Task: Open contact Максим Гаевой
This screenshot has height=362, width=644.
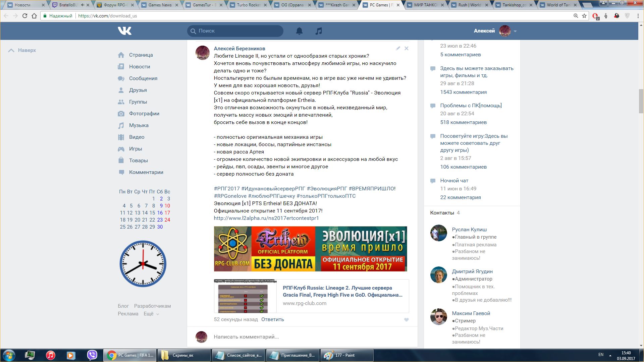Action: click(471, 313)
